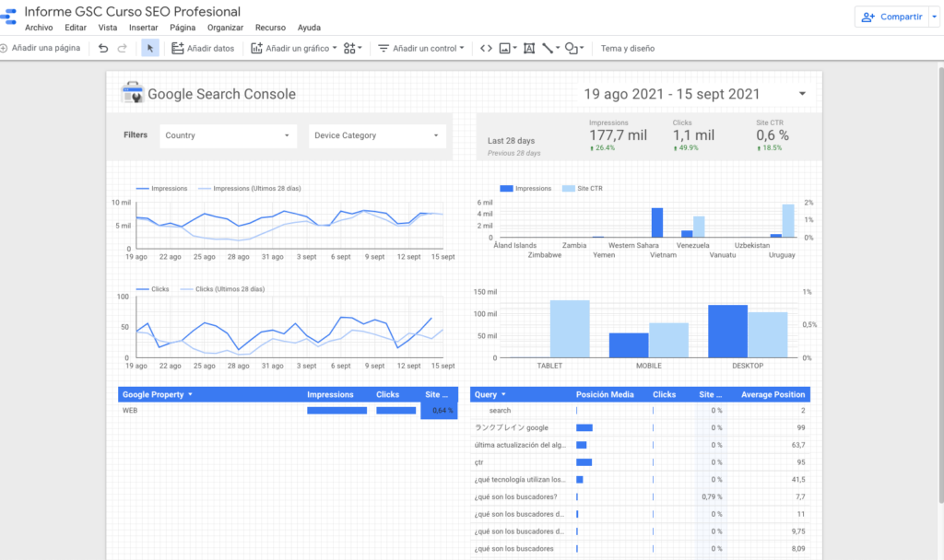The width and height of the screenshot is (944, 560).
Task: Click the Impressions bar in the WEB row
Action: click(x=336, y=411)
